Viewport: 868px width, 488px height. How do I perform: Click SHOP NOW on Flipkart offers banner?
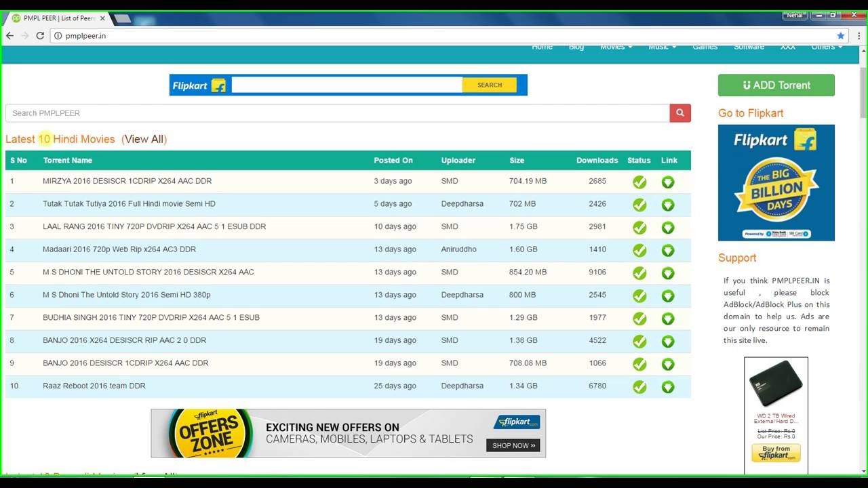pyautogui.click(x=513, y=445)
